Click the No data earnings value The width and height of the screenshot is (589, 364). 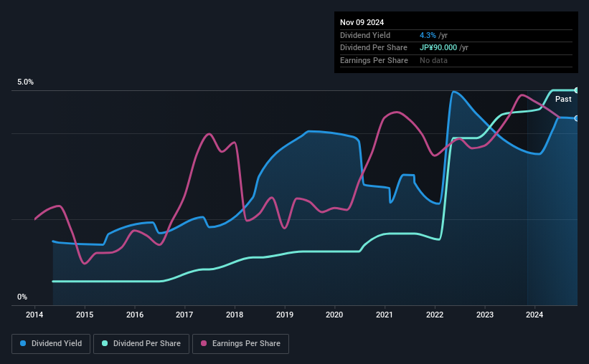point(433,60)
